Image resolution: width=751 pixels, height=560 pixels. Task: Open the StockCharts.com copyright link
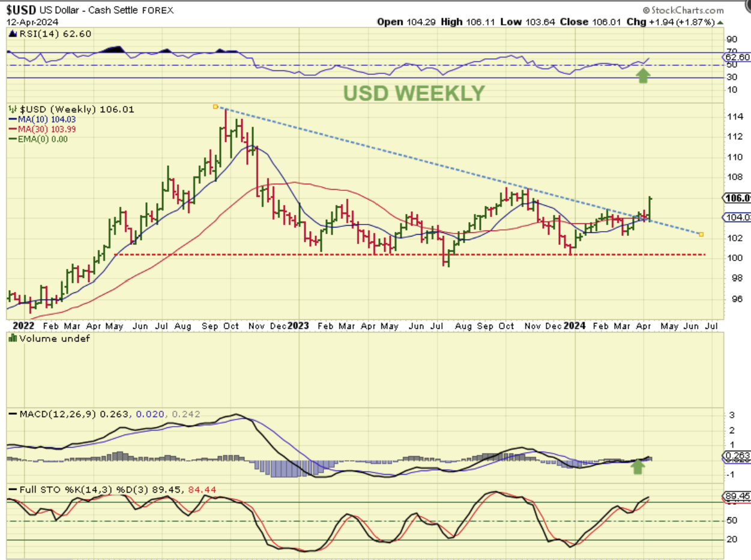click(683, 10)
